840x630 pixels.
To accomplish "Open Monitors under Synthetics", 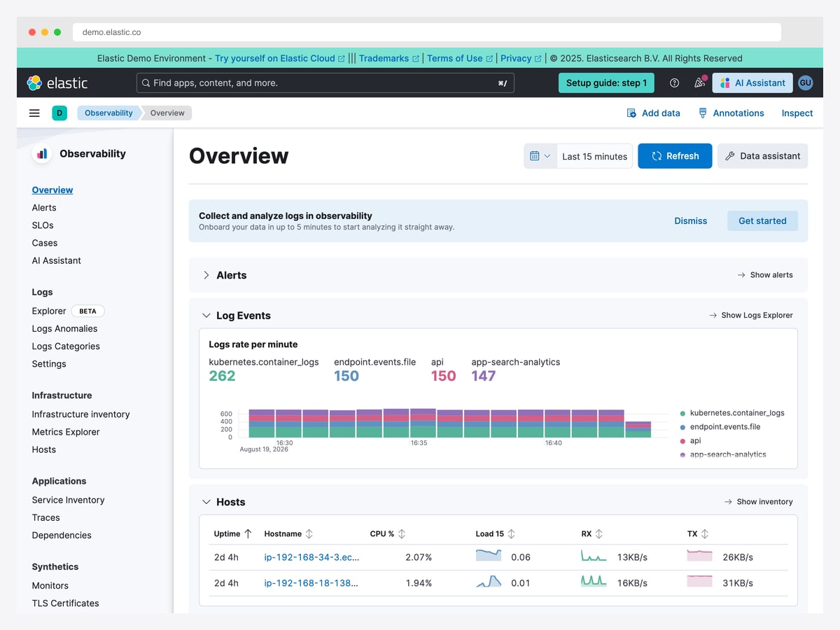I will point(50,586).
